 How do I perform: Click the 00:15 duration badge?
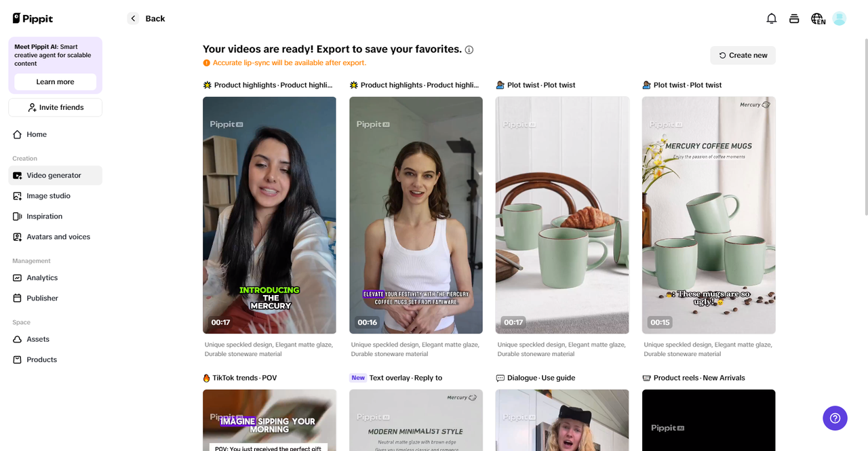660,322
